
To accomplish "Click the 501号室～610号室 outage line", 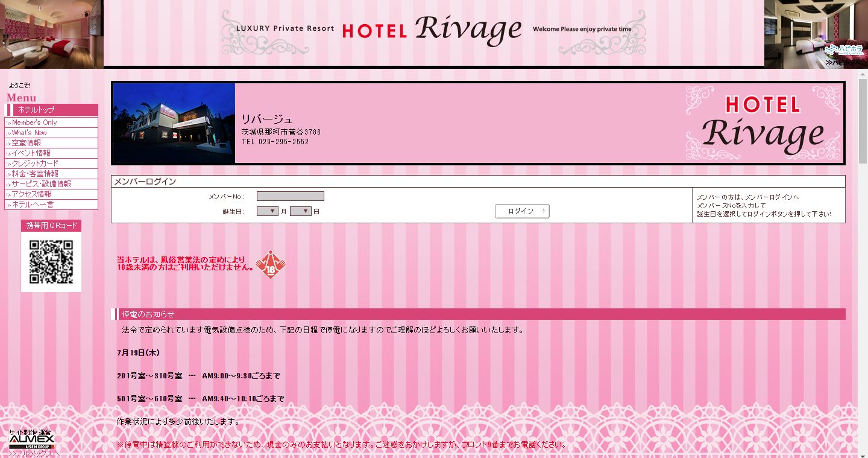I will 200,398.
